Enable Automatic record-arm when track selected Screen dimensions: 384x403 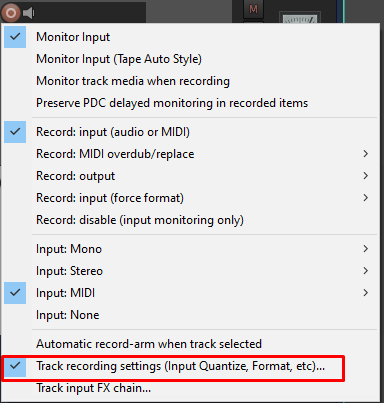[190, 344]
